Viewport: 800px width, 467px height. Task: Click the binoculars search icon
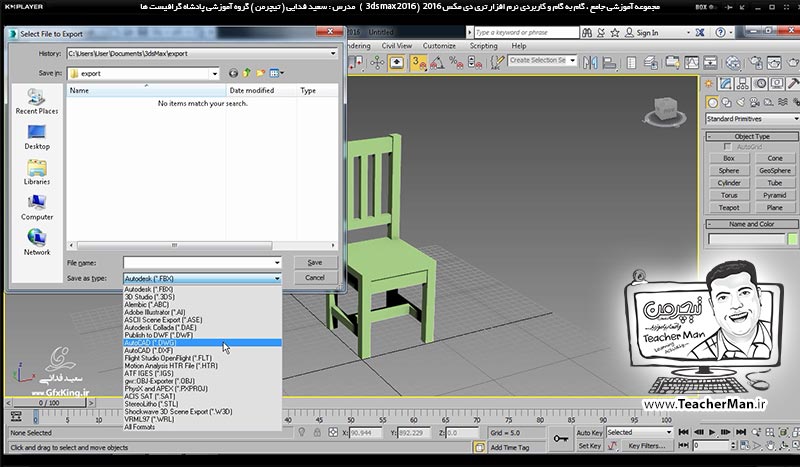pyautogui.click(x=587, y=33)
